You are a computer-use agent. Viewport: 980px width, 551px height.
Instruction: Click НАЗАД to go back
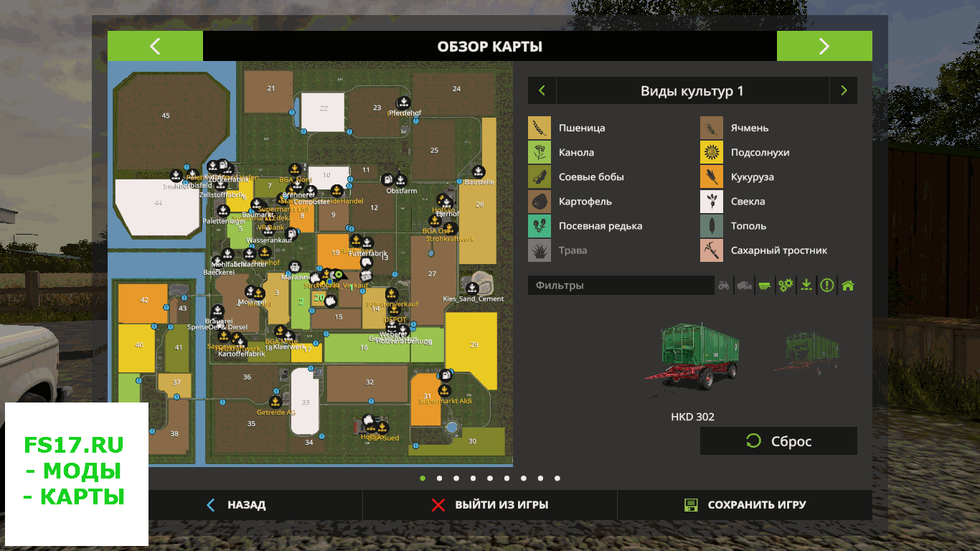(x=247, y=505)
